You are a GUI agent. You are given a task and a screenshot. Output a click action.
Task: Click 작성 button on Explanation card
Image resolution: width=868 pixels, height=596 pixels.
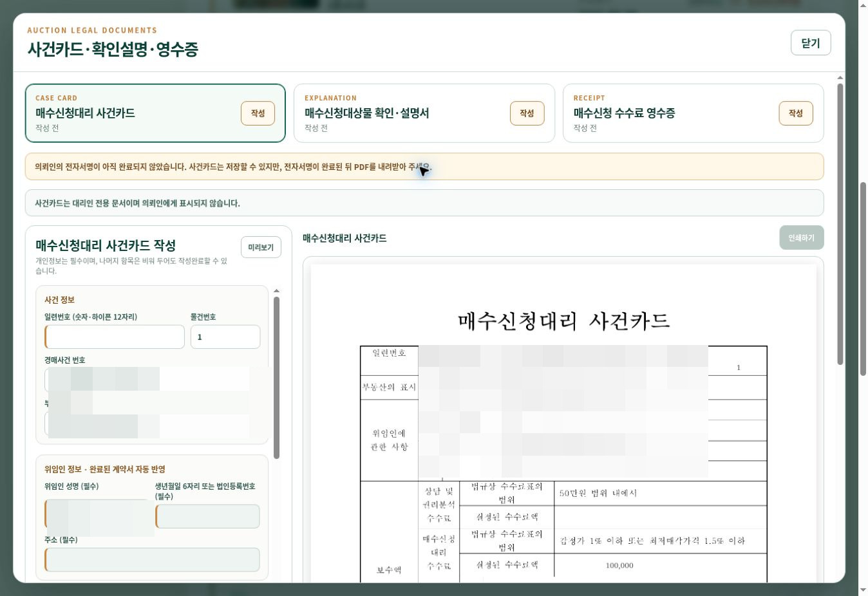click(x=527, y=113)
